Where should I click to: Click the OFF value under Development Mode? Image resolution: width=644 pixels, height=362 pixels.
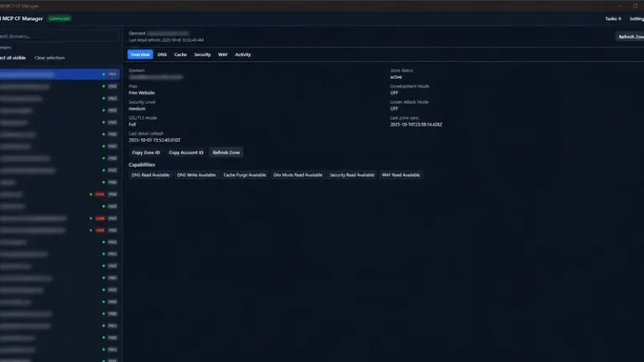click(x=394, y=93)
